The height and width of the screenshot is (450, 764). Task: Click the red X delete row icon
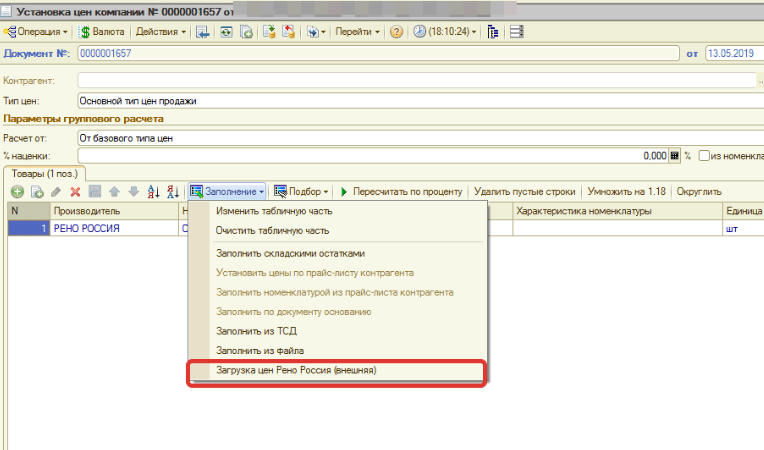tap(75, 192)
